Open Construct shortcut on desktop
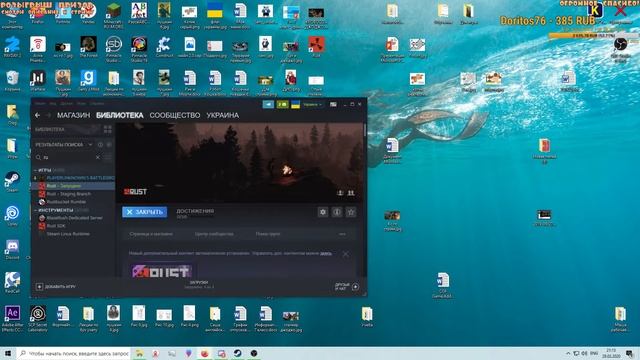This screenshot has height=360, width=640. coord(164,47)
